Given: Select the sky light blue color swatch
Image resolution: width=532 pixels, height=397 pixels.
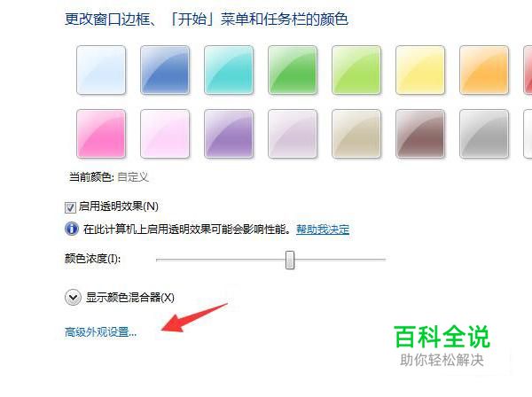Looking at the screenshot, I should [x=101, y=70].
